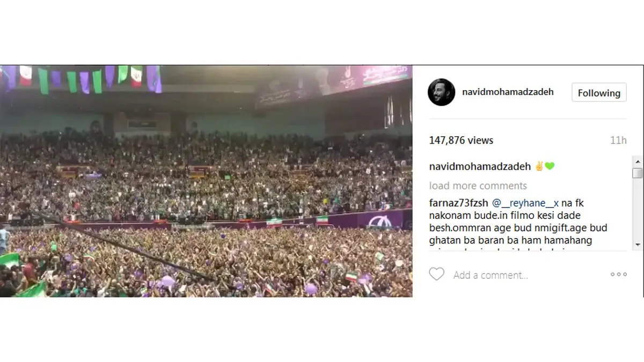Open navidmohamadzadeh's profile picture avatar

point(441,92)
